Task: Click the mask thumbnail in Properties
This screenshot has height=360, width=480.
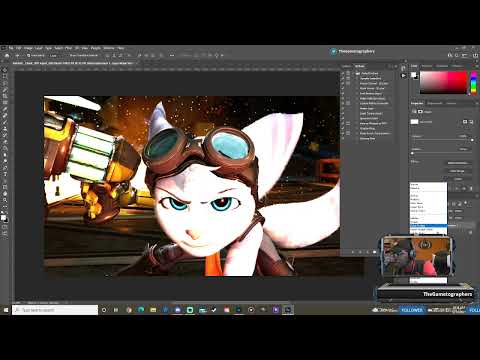Action: pyautogui.click(x=414, y=122)
